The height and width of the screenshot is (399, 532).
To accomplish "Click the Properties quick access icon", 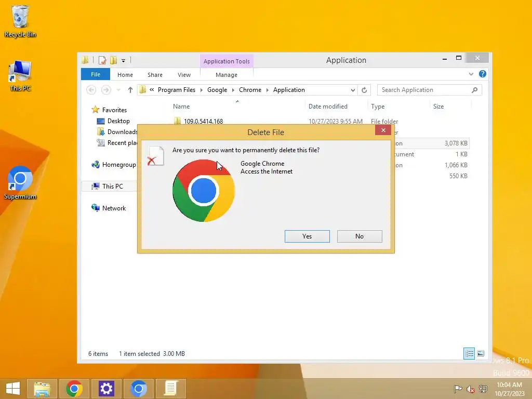I will [102, 60].
